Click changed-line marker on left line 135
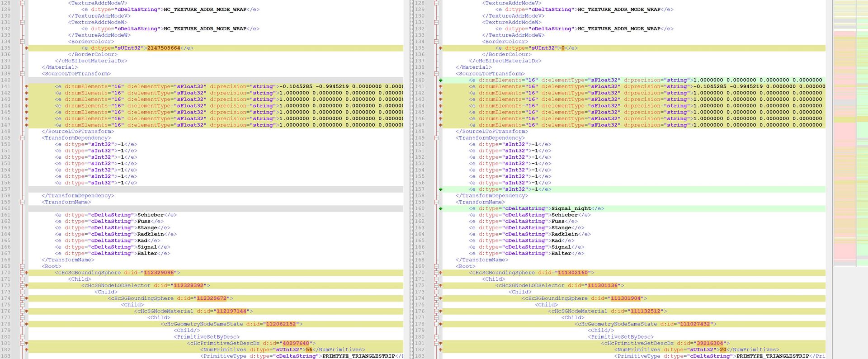 click(x=27, y=48)
